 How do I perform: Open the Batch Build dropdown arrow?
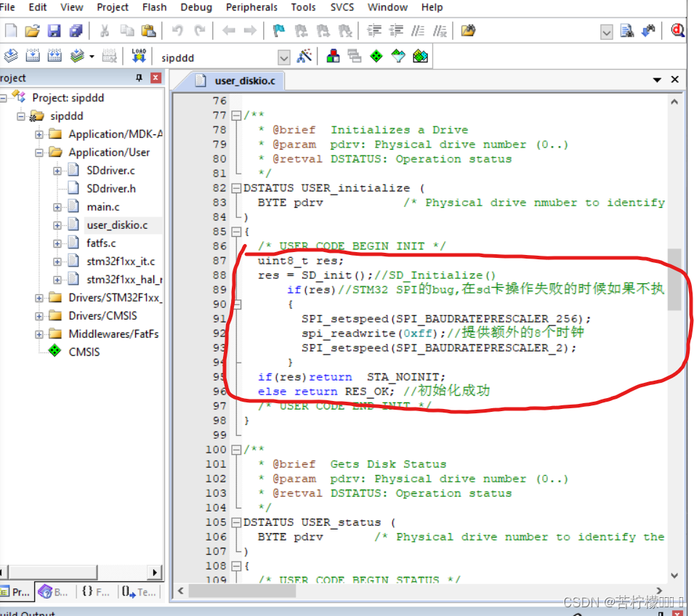[92, 57]
